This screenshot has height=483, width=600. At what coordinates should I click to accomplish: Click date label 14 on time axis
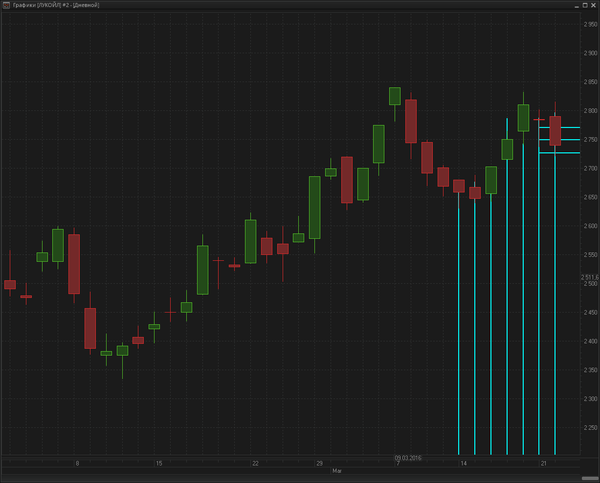463,463
